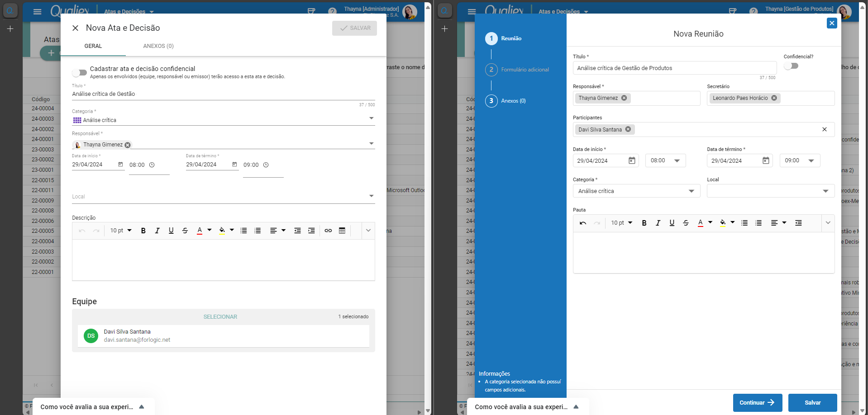Image resolution: width=868 pixels, height=415 pixels.
Task: Expand the Local dropdown in left dialog
Action: tap(372, 196)
